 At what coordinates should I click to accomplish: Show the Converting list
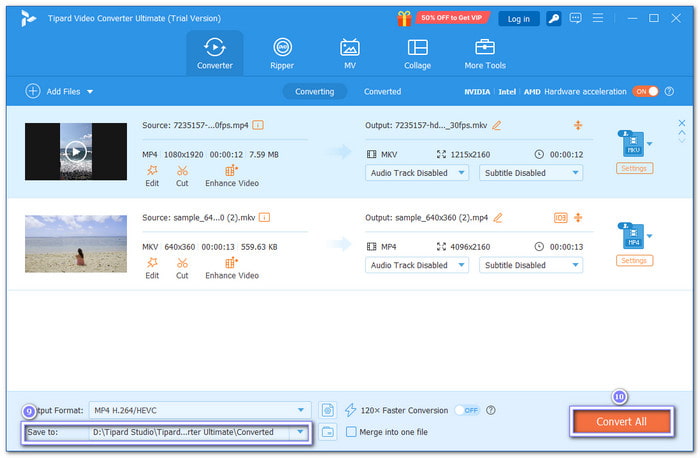tap(314, 92)
